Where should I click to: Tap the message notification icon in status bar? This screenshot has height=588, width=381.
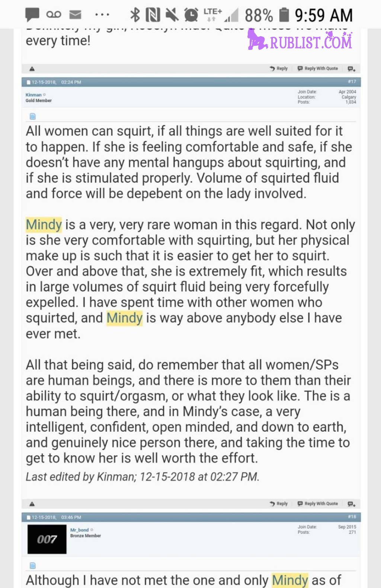(x=32, y=15)
